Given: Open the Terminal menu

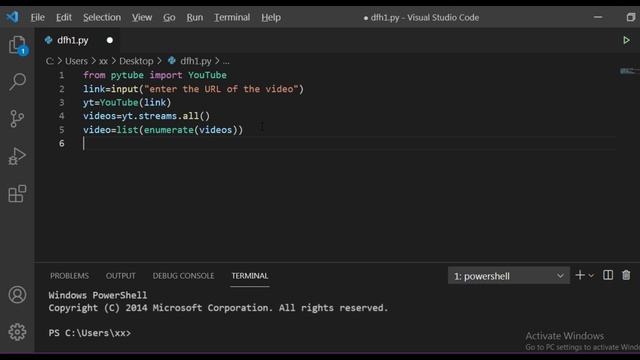Looking at the screenshot, I should click(x=232, y=18).
